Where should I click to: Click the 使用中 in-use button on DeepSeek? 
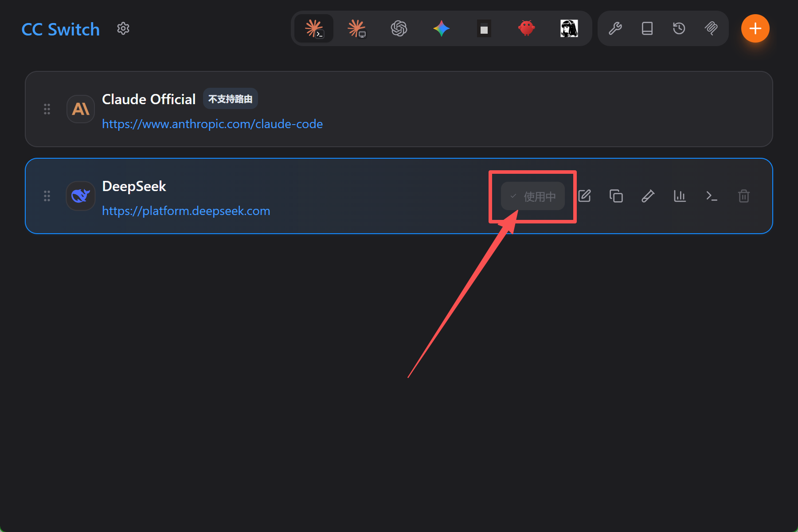(x=533, y=196)
